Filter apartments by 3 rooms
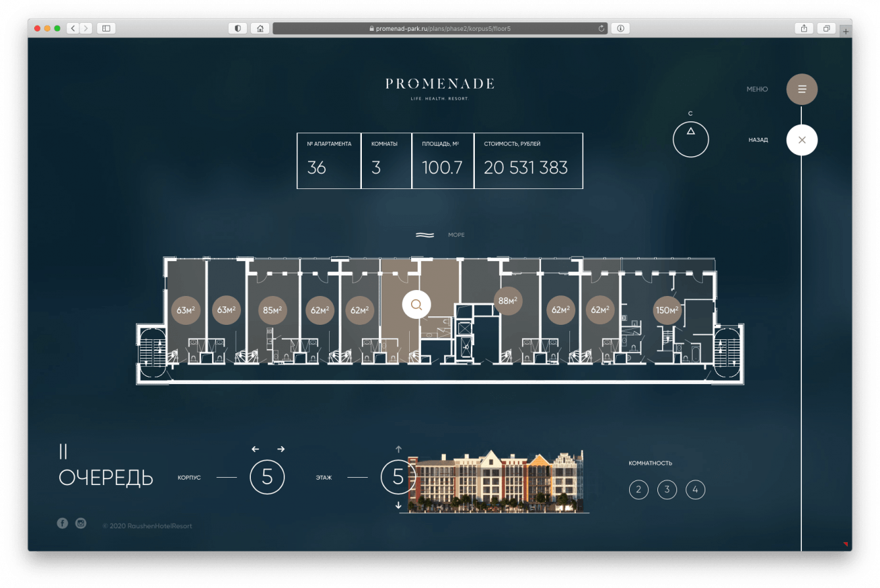The width and height of the screenshot is (880, 588). [x=667, y=490]
